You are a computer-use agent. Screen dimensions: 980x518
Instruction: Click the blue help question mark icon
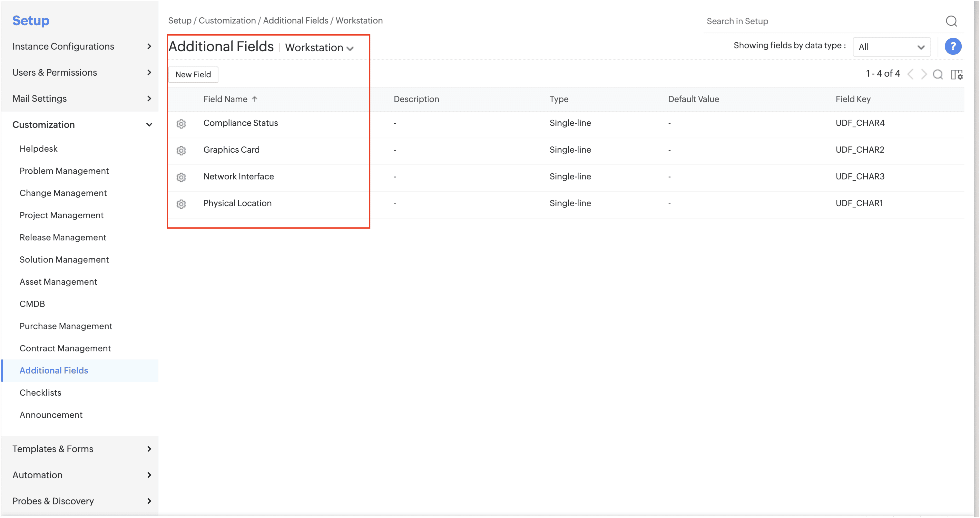(x=953, y=46)
